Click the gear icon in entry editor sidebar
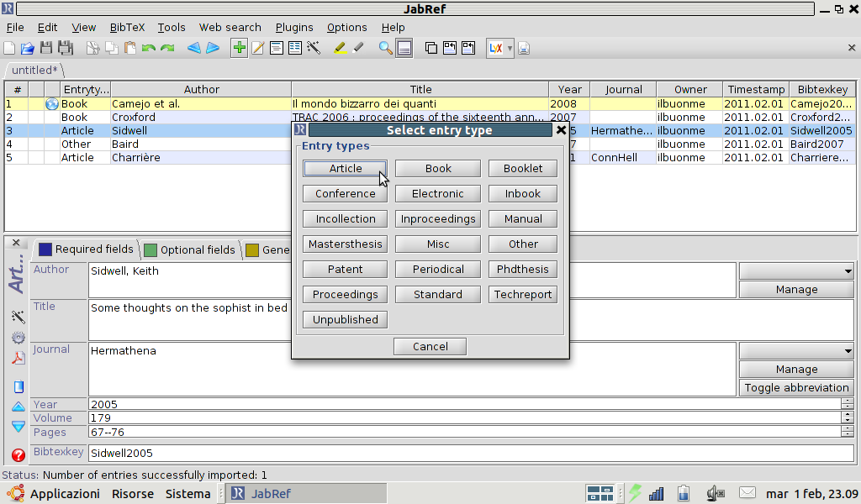861x504 pixels. click(18, 338)
